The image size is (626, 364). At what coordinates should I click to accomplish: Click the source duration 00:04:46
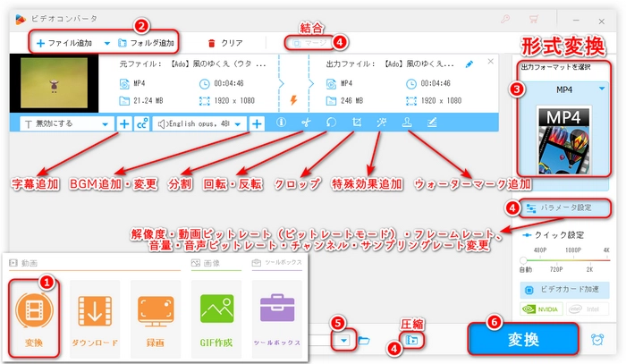[229, 83]
